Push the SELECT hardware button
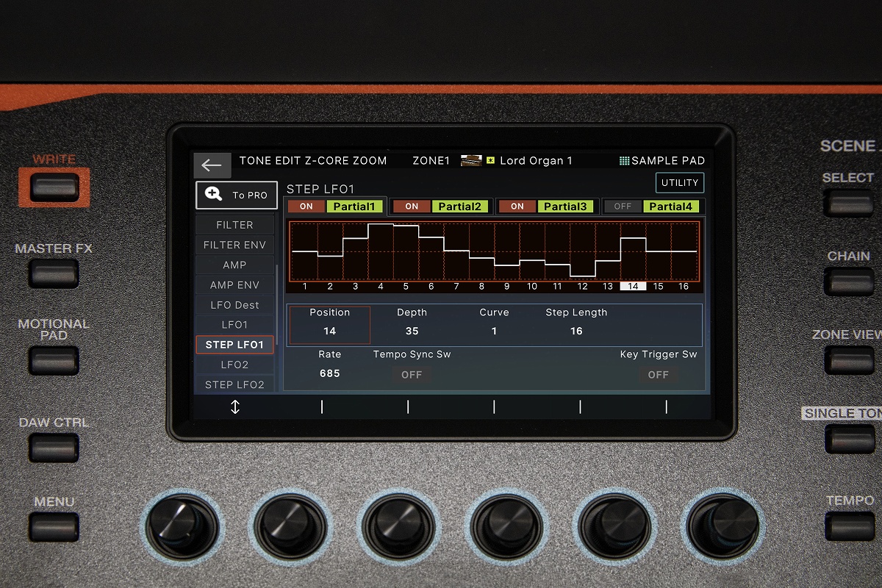Viewport: 882px width, 588px height. point(849,202)
